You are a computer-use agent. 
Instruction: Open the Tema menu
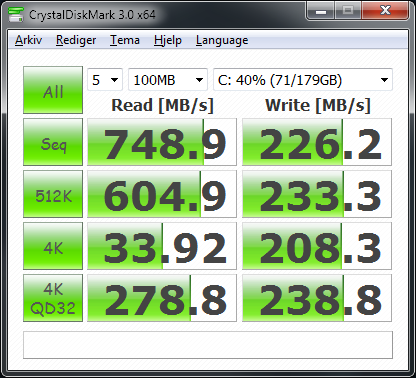(125, 40)
